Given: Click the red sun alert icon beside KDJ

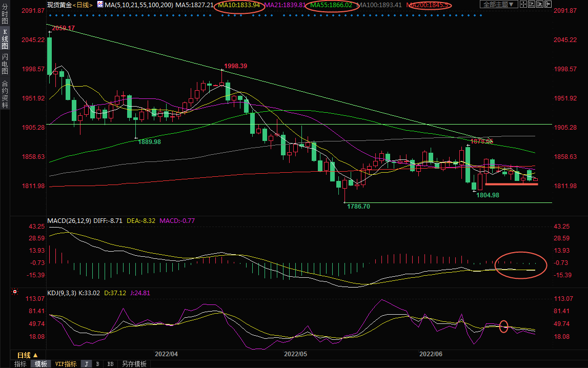Looking at the screenshot, I should [x=15, y=293].
